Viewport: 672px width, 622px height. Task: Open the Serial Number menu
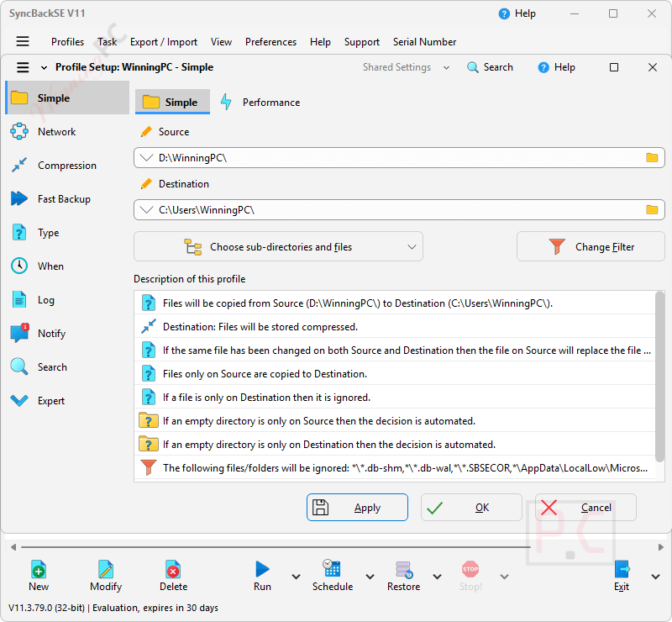(x=424, y=42)
